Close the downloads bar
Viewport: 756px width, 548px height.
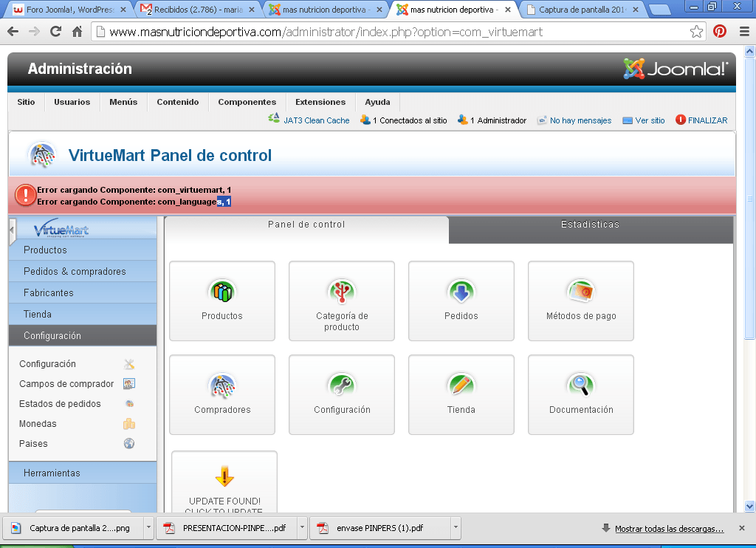[742, 528]
